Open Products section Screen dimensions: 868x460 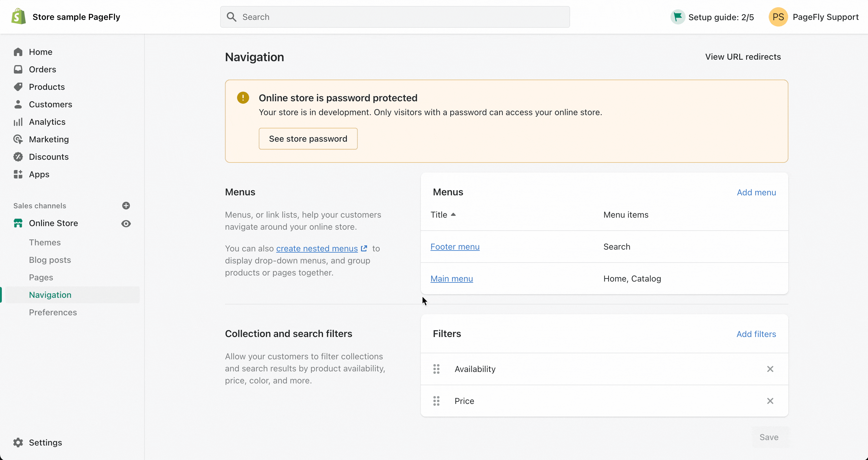pos(47,87)
